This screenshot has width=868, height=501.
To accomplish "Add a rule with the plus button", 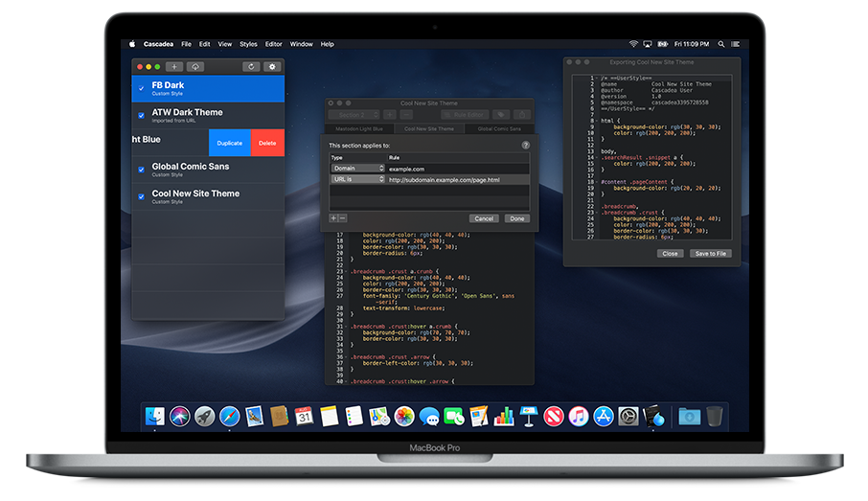I will click(x=333, y=218).
